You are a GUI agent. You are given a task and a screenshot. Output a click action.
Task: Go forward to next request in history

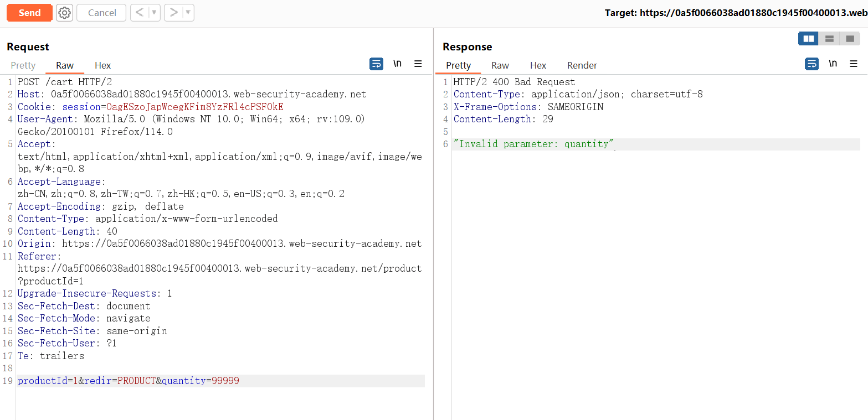point(173,13)
